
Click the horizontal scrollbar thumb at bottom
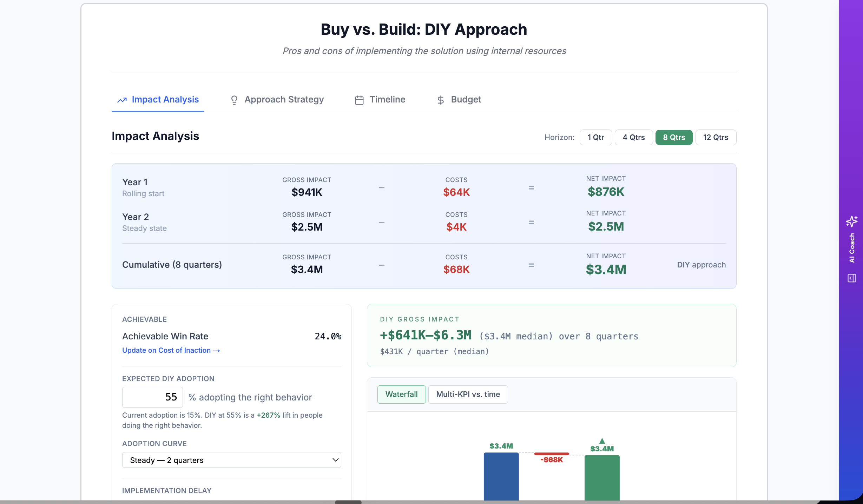point(348,502)
